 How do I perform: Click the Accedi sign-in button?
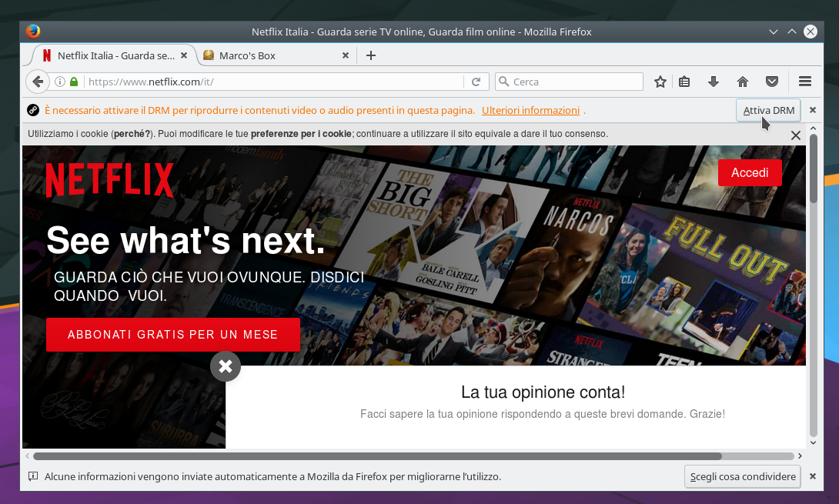[x=750, y=173]
